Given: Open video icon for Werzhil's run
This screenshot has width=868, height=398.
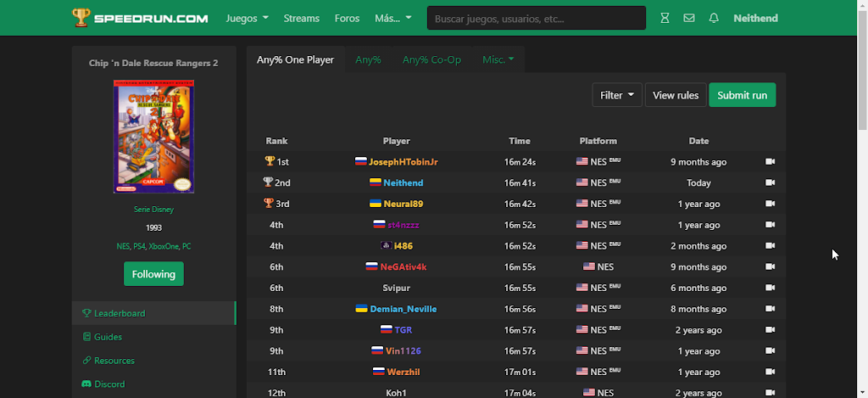Looking at the screenshot, I should (x=770, y=372).
